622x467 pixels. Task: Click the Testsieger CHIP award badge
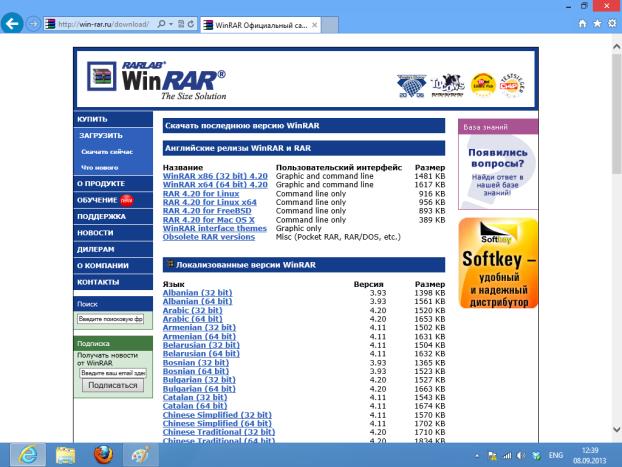click(513, 85)
